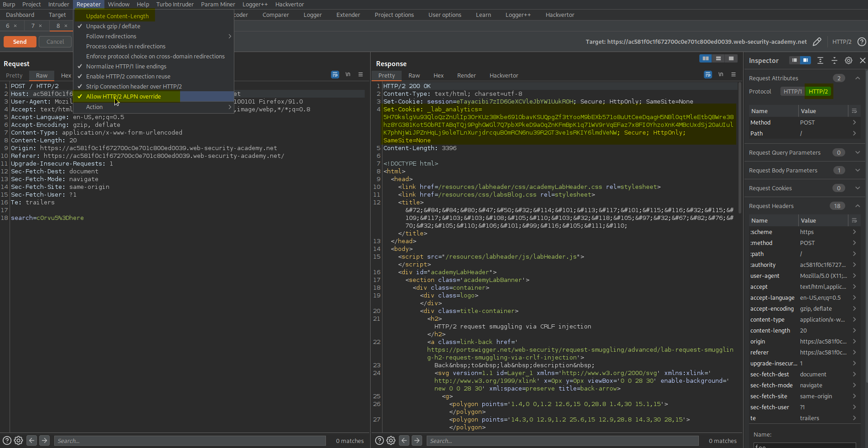The width and height of the screenshot is (868, 448).
Task: Go to next match in Response search
Action: click(x=417, y=440)
